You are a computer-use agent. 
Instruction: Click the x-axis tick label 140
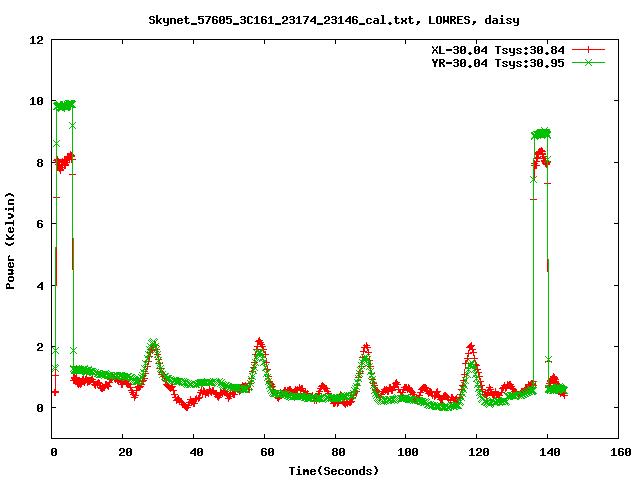[x=550, y=452]
